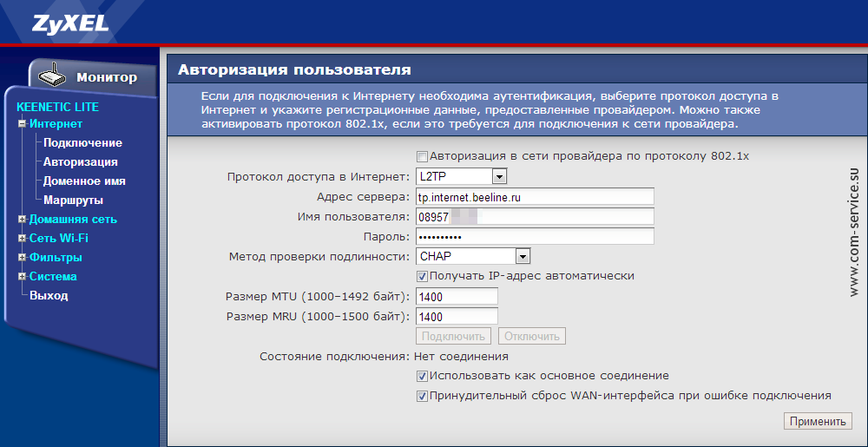Collapse the Интернет tree section
The height and width of the screenshot is (447, 868).
pos(22,124)
